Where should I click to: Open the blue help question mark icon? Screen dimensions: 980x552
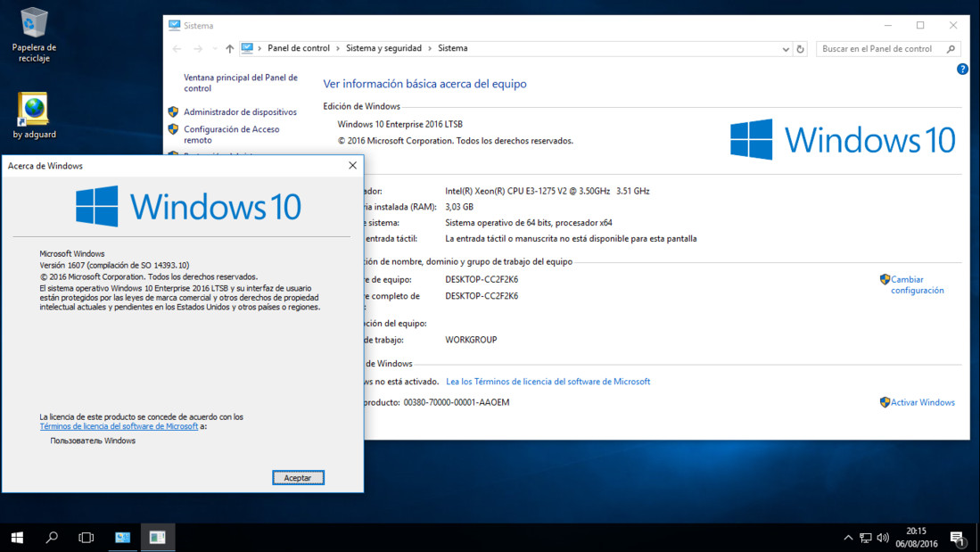(962, 70)
